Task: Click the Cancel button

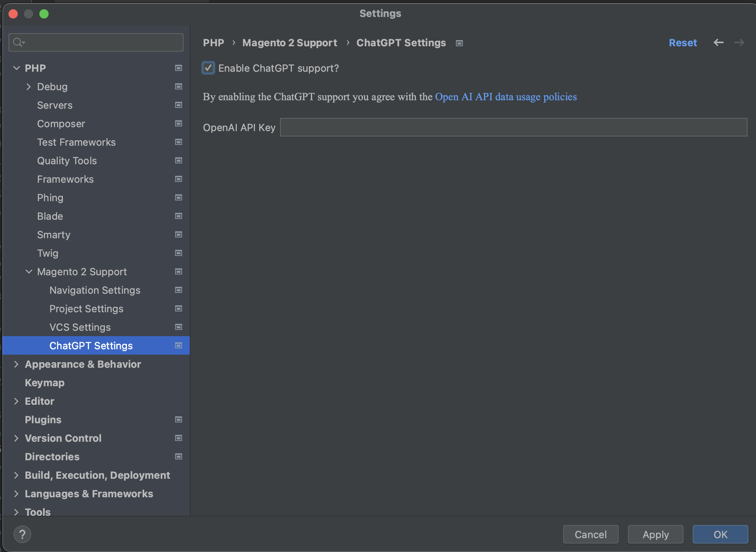Action: pos(591,534)
